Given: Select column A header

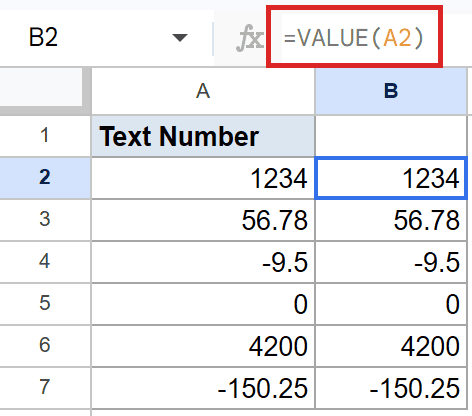Looking at the screenshot, I should [203, 91].
